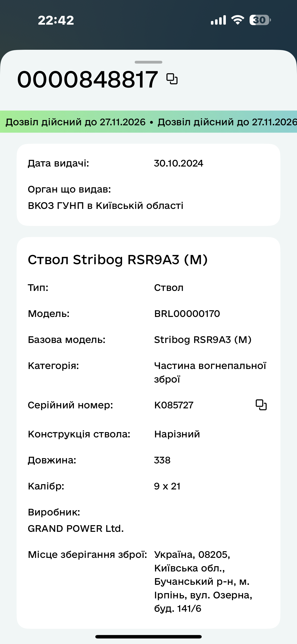The width and height of the screenshot is (297, 644).
Task: Tap the battery level indicator
Action: tap(260, 20)
